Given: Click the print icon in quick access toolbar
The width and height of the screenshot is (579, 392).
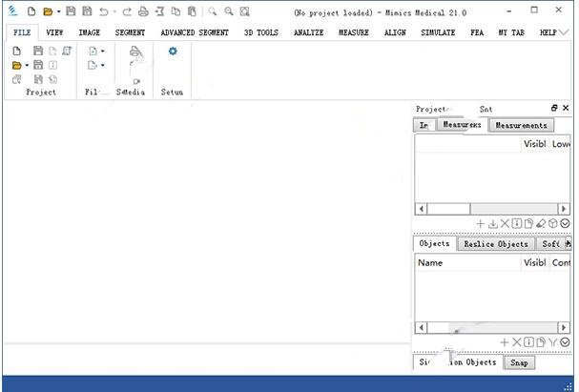Looking at the screenshot, I should [x=143, y=11].
